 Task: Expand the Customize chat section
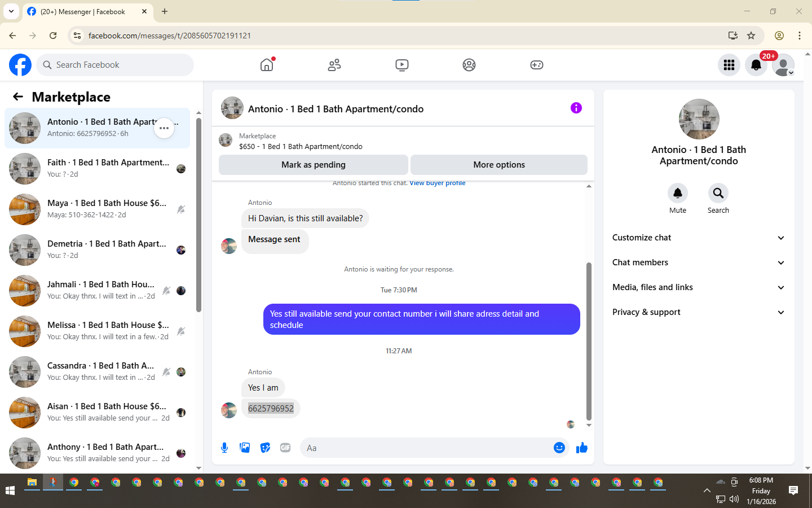[699, 238]
